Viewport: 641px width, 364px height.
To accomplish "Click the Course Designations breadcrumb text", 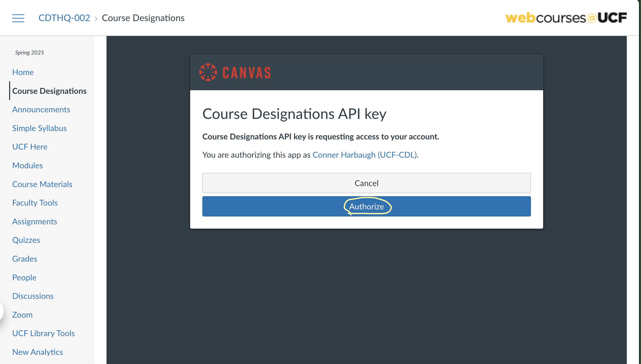I will click(x=143, y=18).
